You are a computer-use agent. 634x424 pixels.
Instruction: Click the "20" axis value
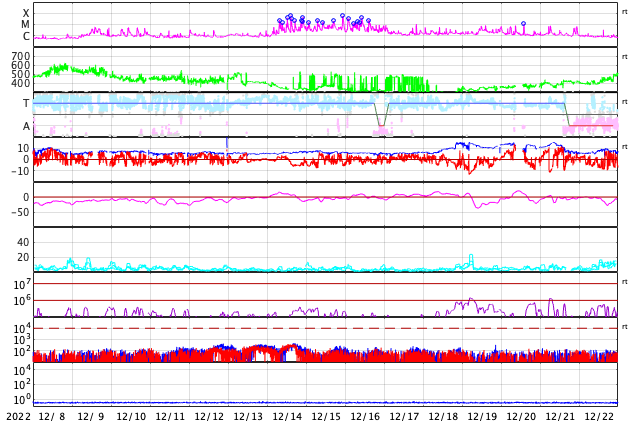pyautogui.click(x=23, y=257)
